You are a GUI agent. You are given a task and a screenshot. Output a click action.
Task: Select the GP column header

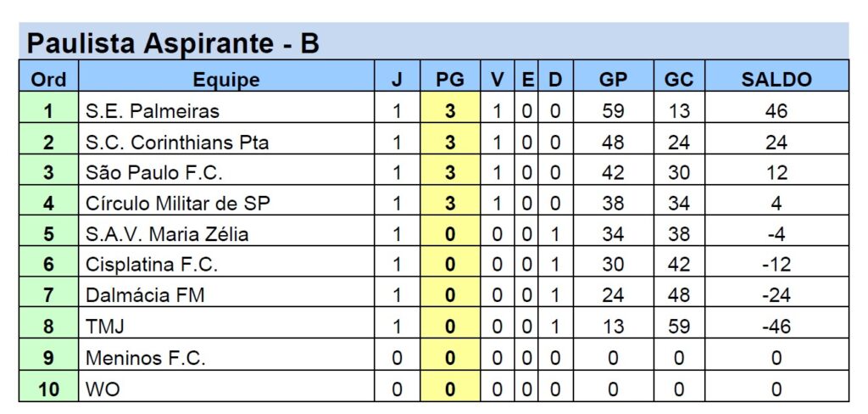point(613,80)
